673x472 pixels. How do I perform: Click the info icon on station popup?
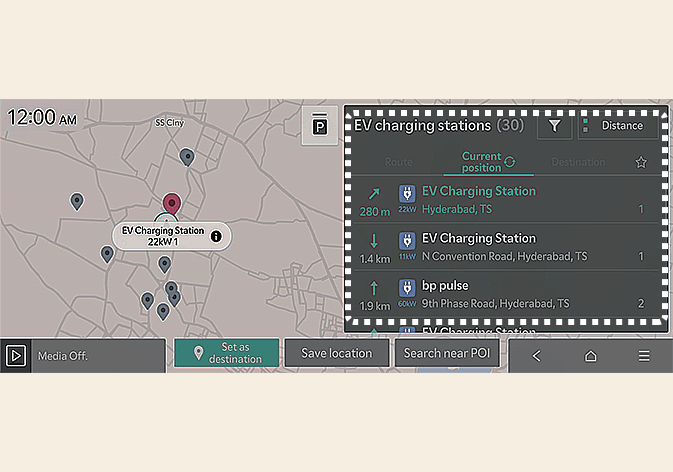pyautogui.click(x=215, y=236)
